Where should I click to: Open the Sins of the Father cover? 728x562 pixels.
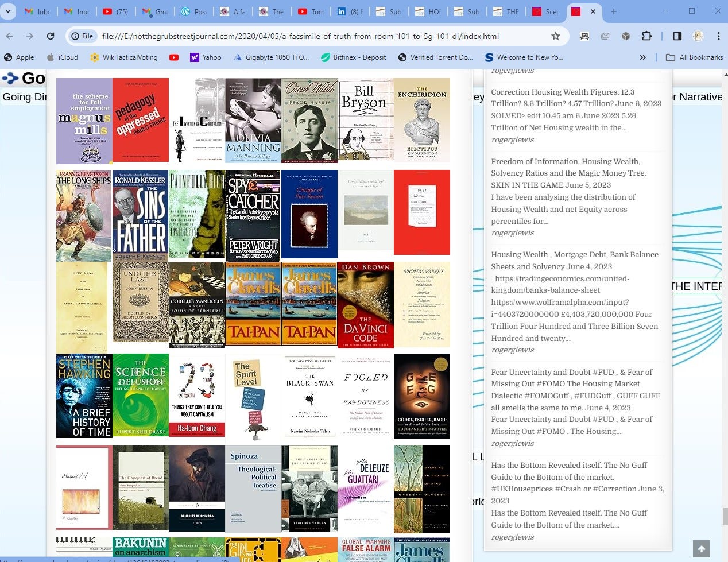tap(141, 216)
